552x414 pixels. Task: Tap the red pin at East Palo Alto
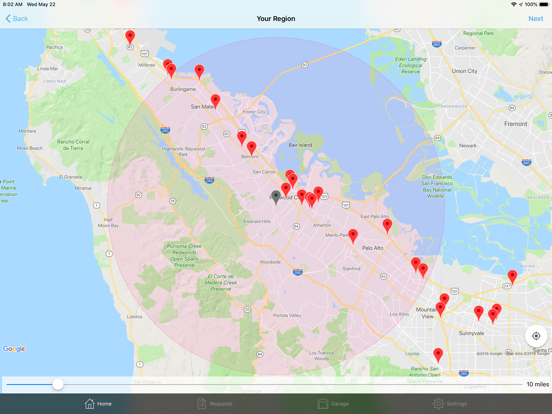(x=387, y=226)
